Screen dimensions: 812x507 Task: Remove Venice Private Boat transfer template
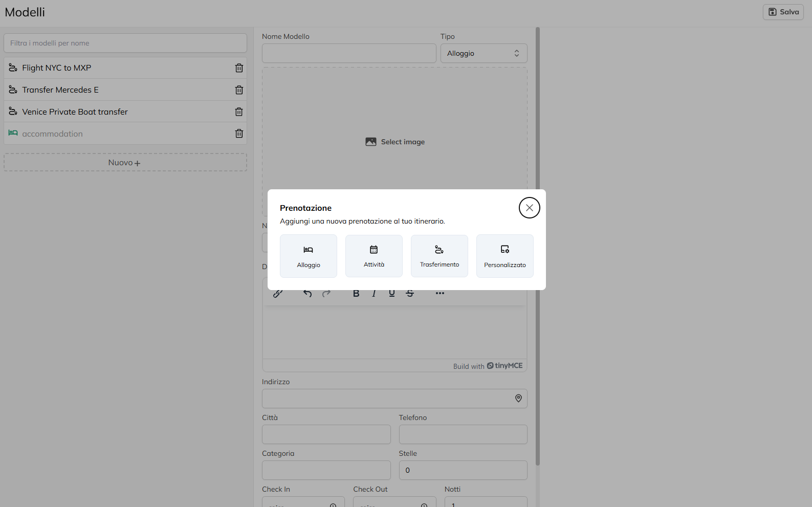[x=239, y=112]
